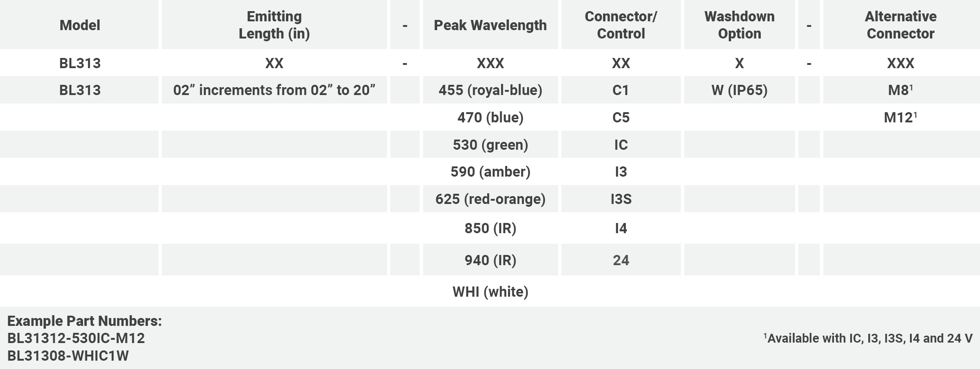980x369 pixels.
Task: Select the WHI (white) wavelength cell
Action: 490,292
